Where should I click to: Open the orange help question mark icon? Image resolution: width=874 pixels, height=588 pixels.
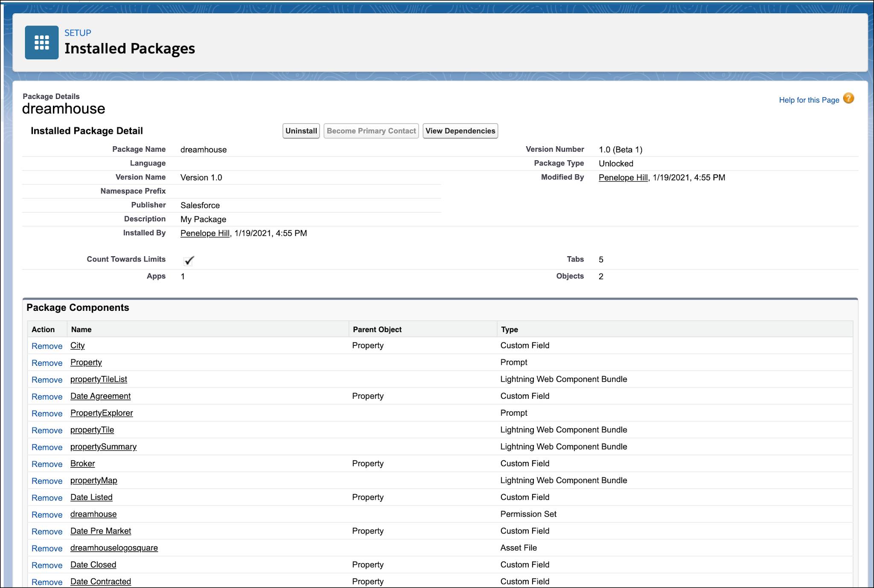(849, 98)
